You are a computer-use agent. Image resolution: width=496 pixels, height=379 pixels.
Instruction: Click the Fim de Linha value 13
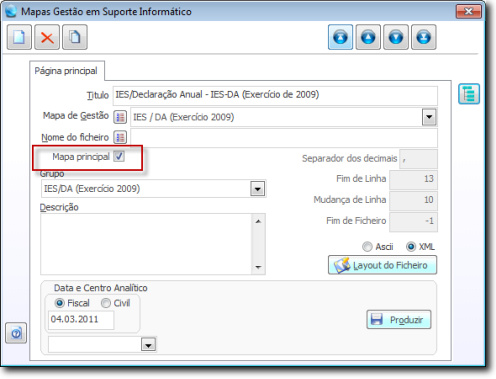point(413,179)
